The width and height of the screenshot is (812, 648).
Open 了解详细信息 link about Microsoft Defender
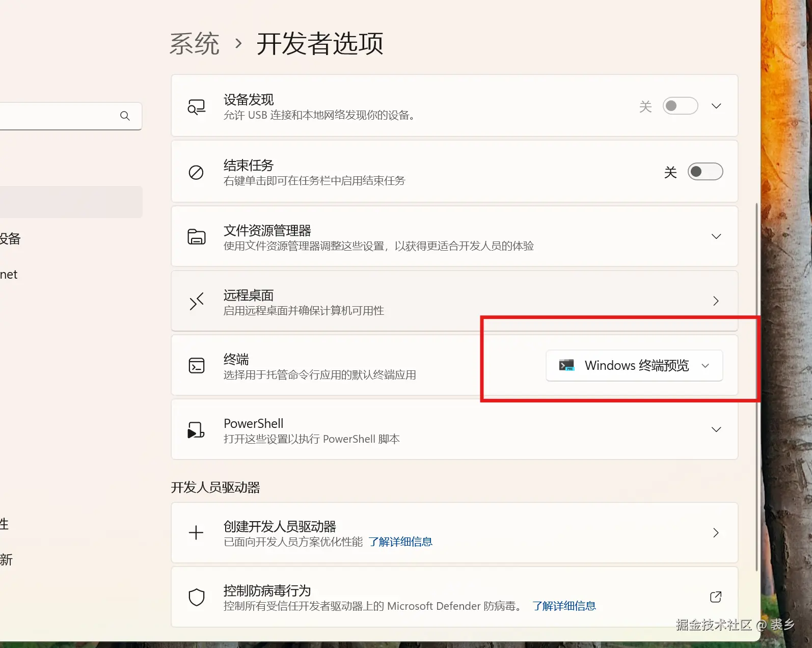pyautogui.click(x=564, y=606)
